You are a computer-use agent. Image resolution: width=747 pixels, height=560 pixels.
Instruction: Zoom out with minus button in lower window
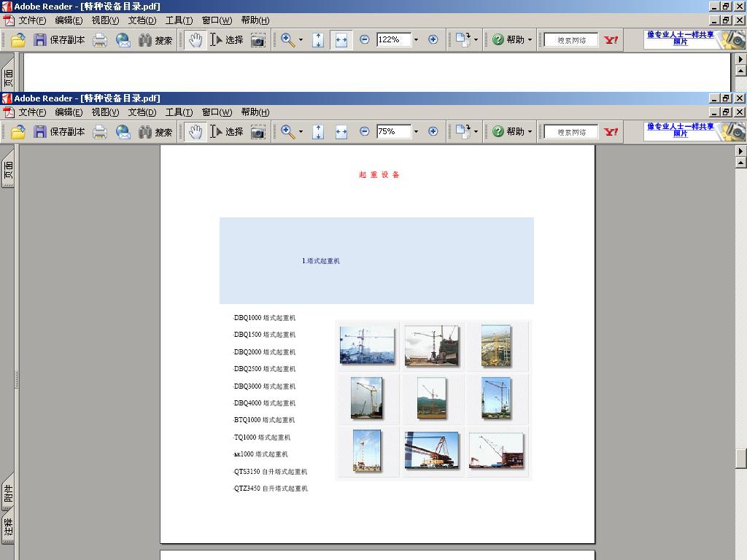365,131
